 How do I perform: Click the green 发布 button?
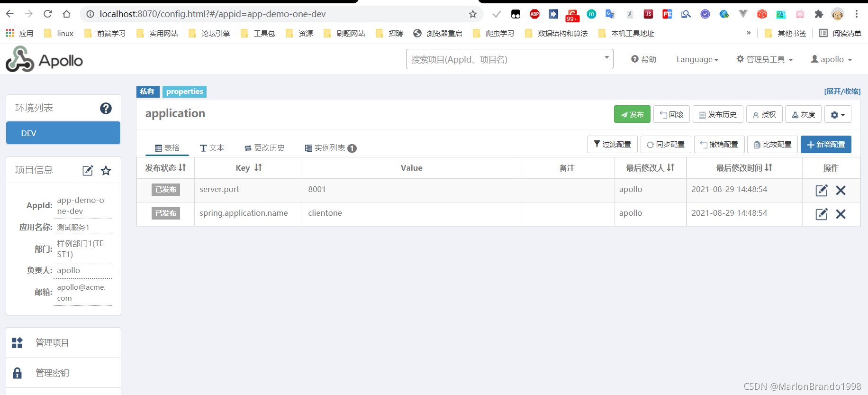pos(632,115)
